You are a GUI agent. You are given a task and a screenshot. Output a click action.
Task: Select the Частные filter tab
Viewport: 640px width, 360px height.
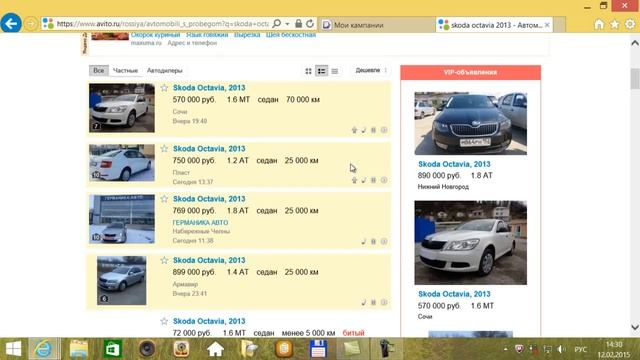coord(125,70)
